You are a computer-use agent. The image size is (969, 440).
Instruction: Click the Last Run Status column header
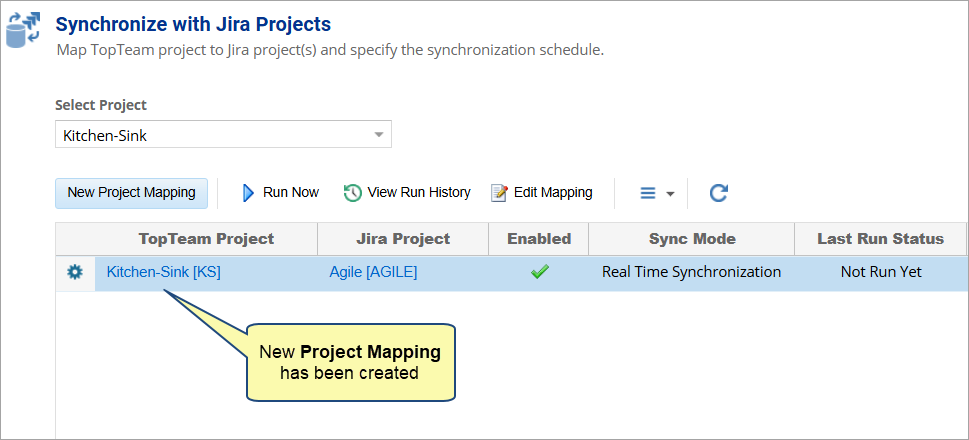point(880,239)
